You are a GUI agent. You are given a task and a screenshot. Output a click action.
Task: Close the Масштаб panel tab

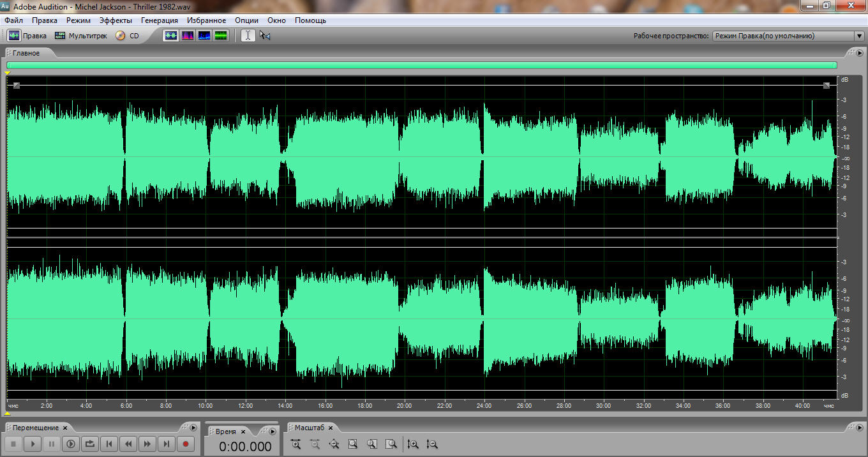pos(332,428)
